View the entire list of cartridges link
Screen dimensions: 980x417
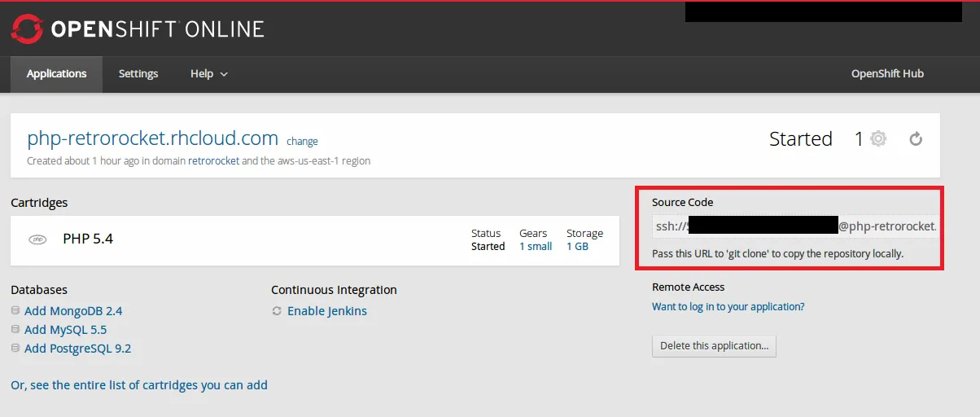[139, 385]
